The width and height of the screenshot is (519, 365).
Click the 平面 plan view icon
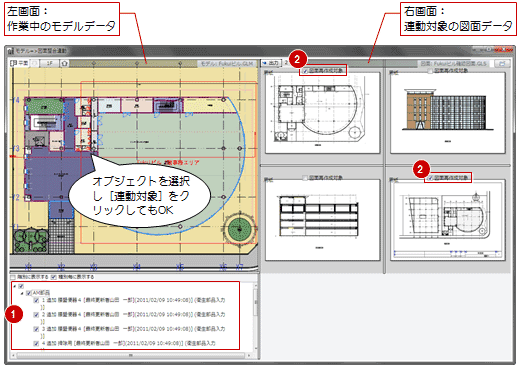tap(19, 63)
